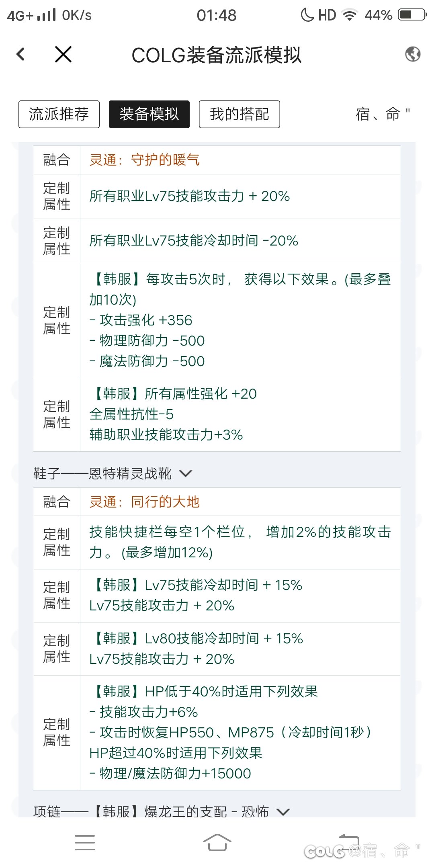The image size is (434, 868).
Task: Tap the bottom return navigation icon
Action: click(349, 841)
